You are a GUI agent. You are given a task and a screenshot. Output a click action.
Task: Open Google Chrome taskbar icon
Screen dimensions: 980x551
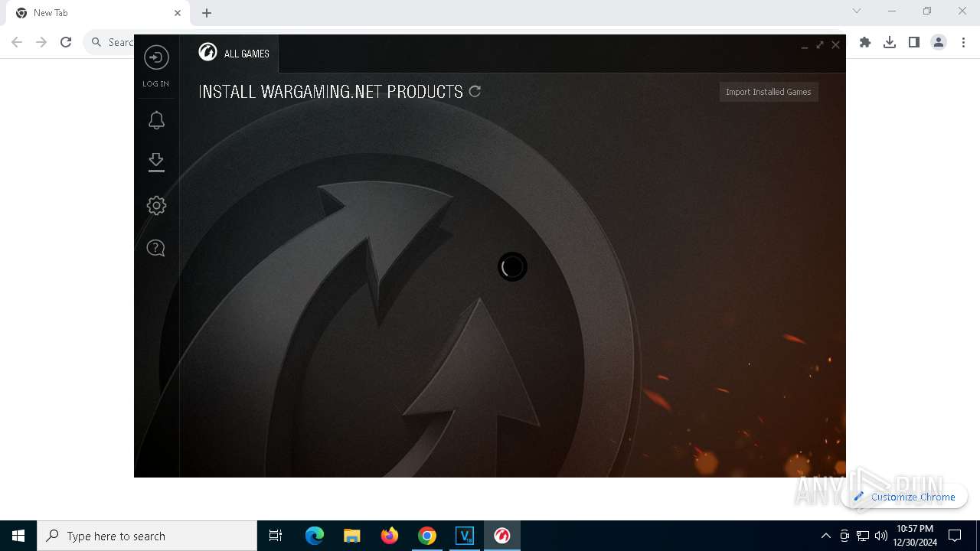427,536
